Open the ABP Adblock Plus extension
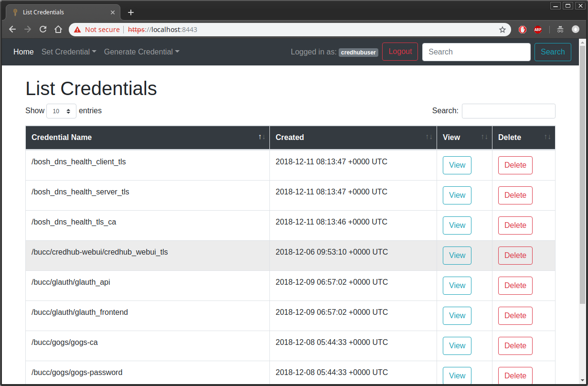Viewport: 588px width, 386px height. click(x=538, y=30)
